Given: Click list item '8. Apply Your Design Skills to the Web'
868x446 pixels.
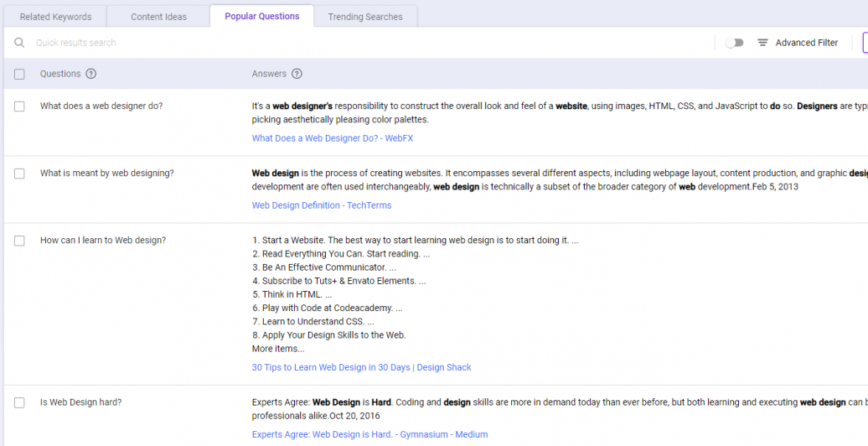Looking at the screenshot, I should (328, 335).
